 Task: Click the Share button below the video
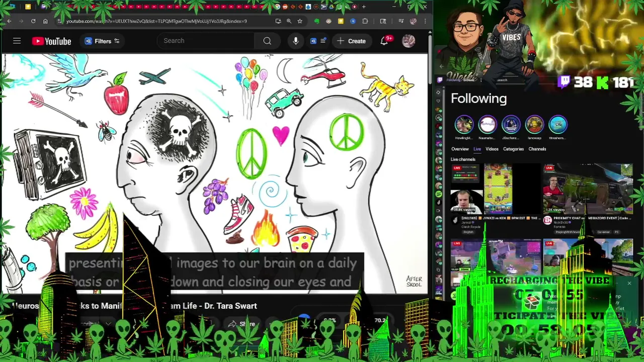pos(242,324)
